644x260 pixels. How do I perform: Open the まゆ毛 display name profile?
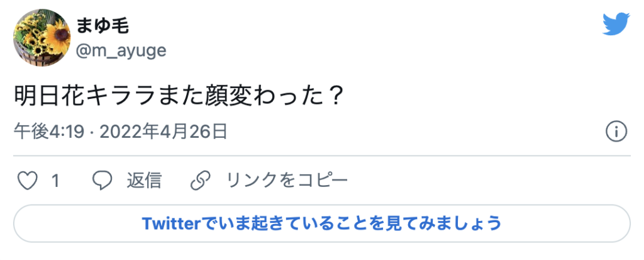(x=103, y=26)
